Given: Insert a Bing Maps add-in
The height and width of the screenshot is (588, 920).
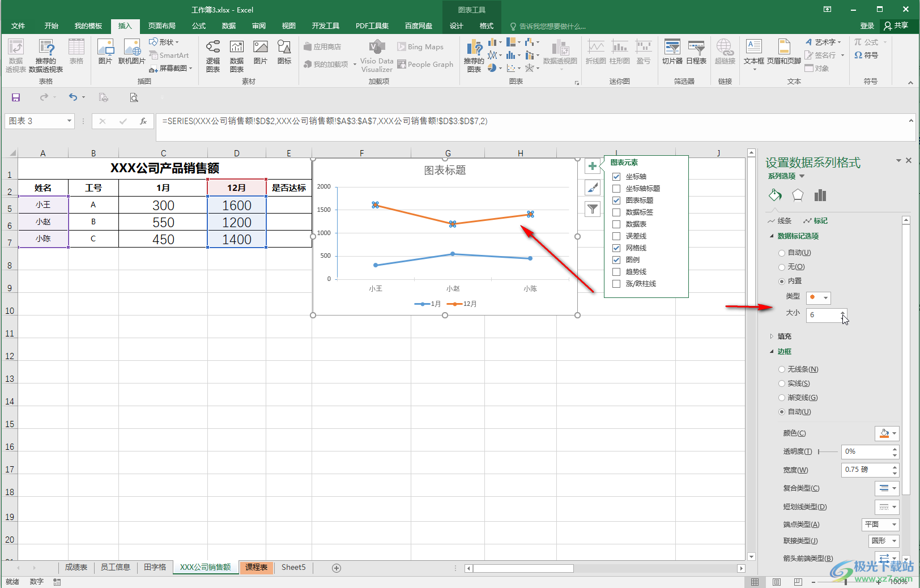Looking at the screenshot, I should coord(420,47).
